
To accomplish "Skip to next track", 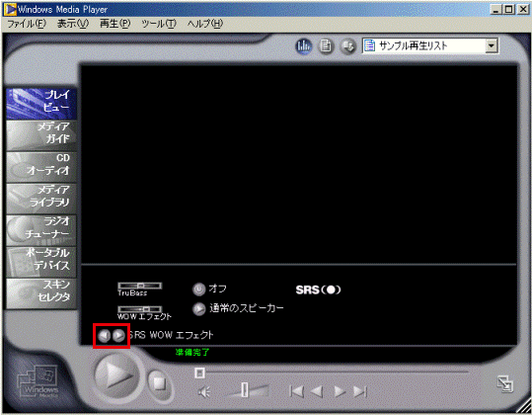I will click(360, 391).
